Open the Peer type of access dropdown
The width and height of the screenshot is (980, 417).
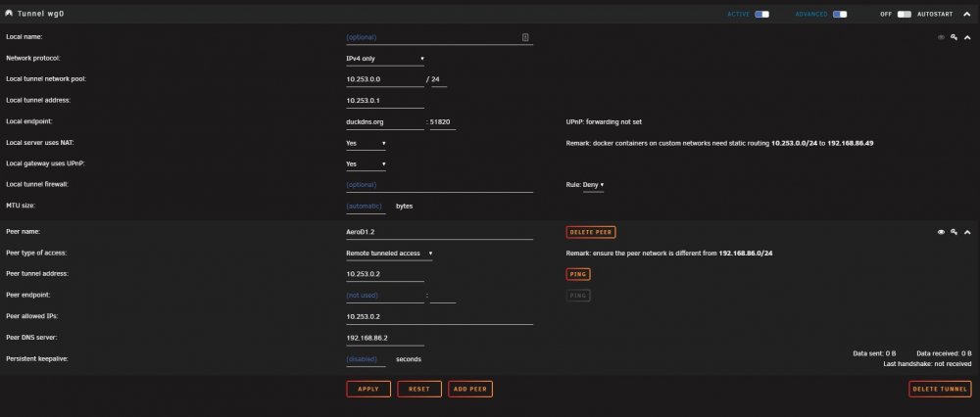[x=389, y=254]
